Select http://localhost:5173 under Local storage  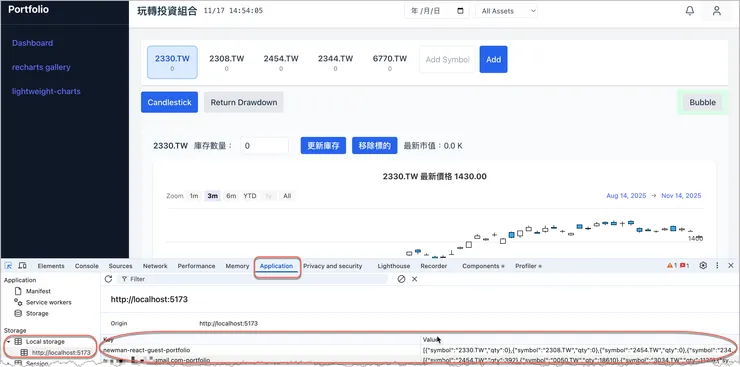(55, 352)
